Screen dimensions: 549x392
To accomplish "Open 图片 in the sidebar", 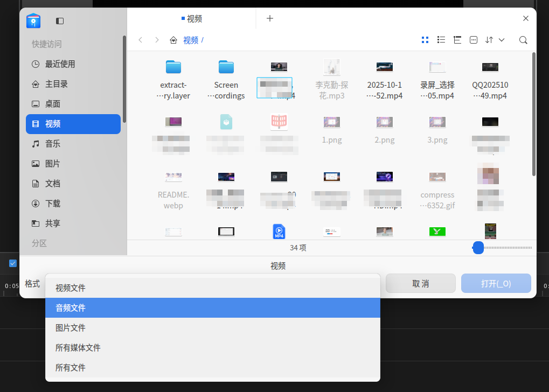I will 73,164.
